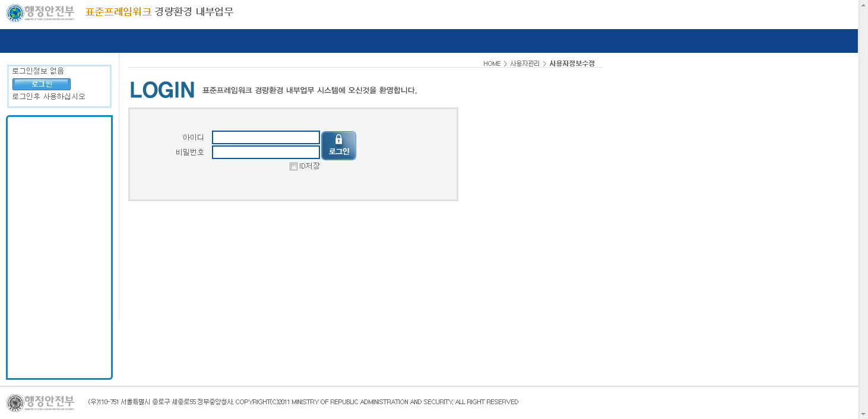Click the dark blue navigation bar
The image size is (868, 419).
point(429,41)
